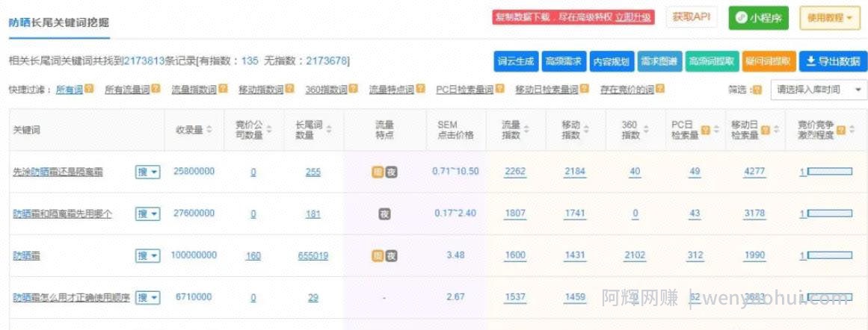
Task: Open keyword link 防晒霜怎么用才正确使用顺序
Action: click(72, 297)
